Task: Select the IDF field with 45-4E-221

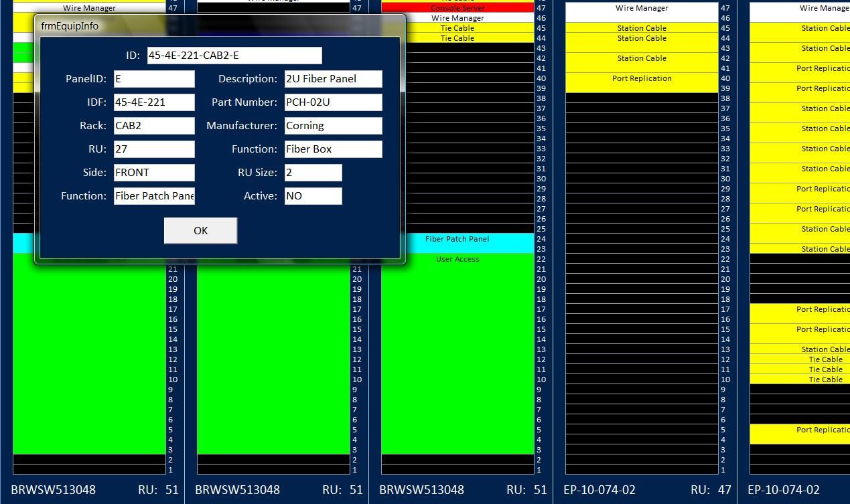Action: [154, 102]
